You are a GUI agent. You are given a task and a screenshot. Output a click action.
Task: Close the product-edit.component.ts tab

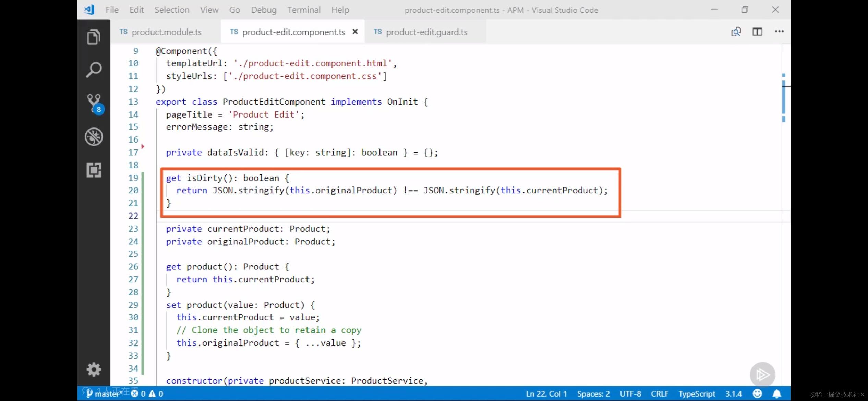[x=355, y=32]
